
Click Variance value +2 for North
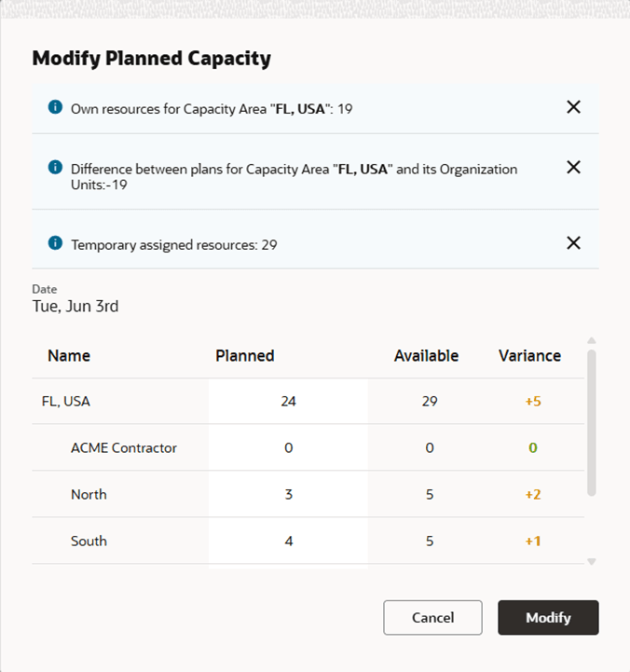533,494
